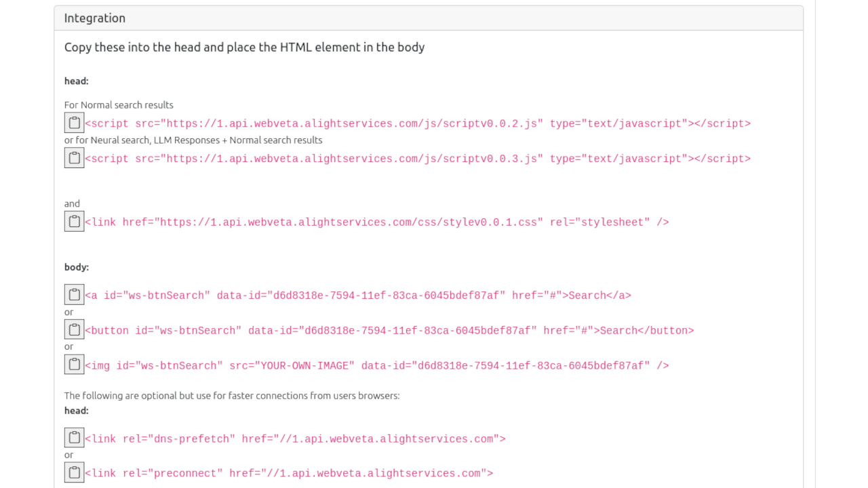Click the dns-prefetch code text
The width and height of the screenshot is (868, 488).
(295, 439)
